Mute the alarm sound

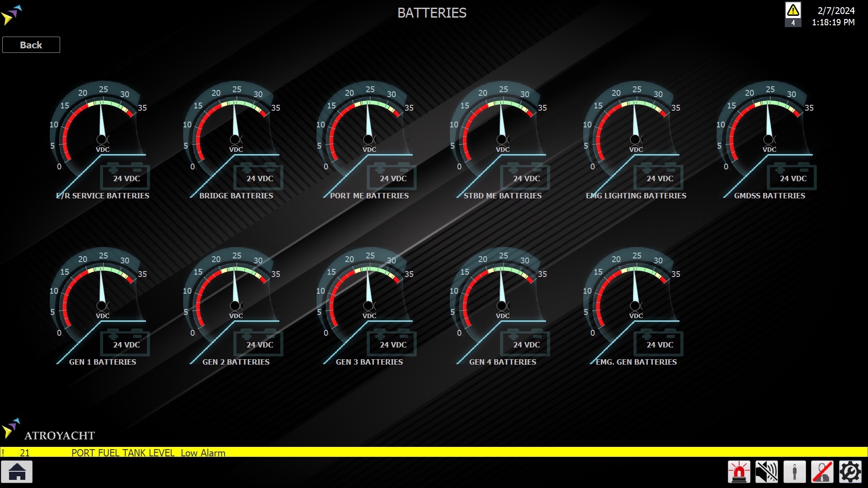click(767, 472)
